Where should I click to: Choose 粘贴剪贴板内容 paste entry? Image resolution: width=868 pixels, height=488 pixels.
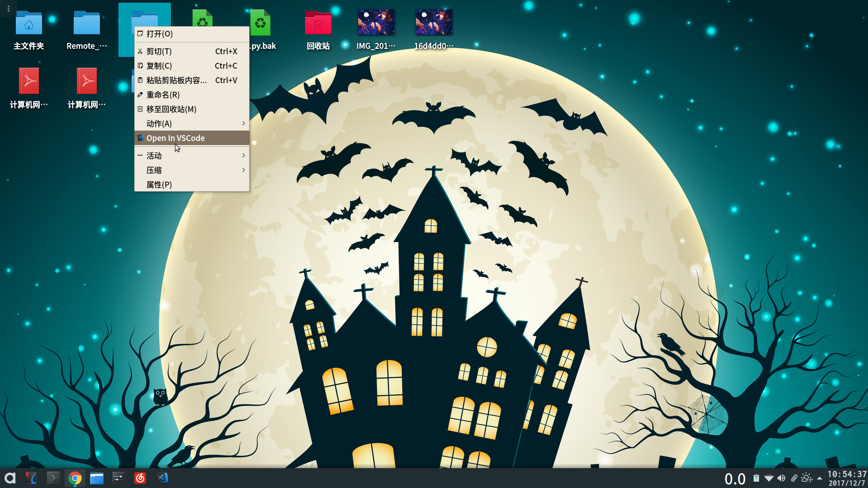click(192, 80)
